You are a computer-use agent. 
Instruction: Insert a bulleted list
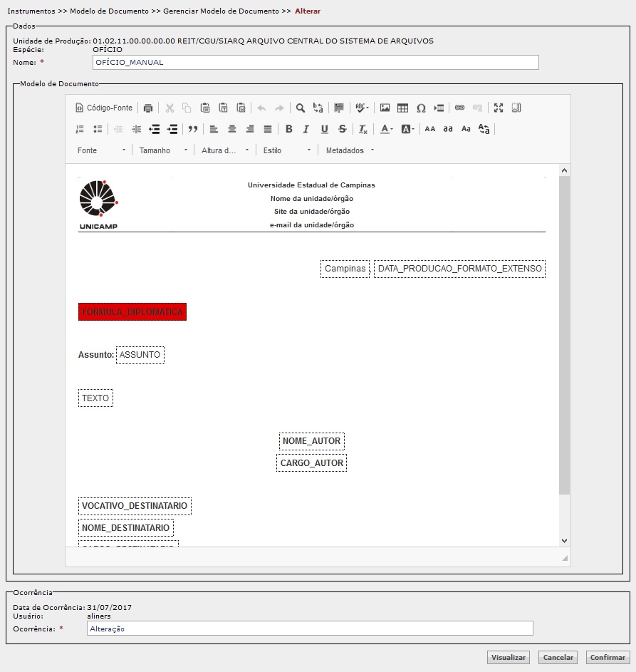(x=98, y=129)
